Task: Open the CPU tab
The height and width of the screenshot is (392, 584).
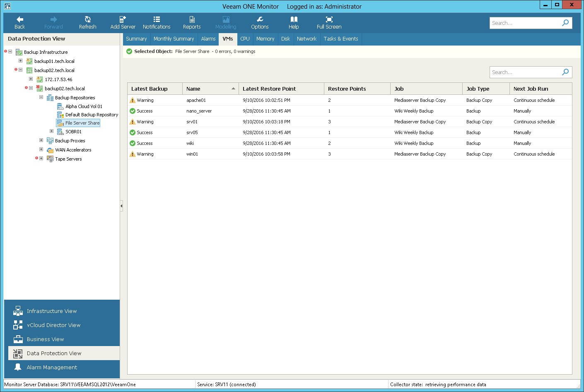Action: coord(245,39)
